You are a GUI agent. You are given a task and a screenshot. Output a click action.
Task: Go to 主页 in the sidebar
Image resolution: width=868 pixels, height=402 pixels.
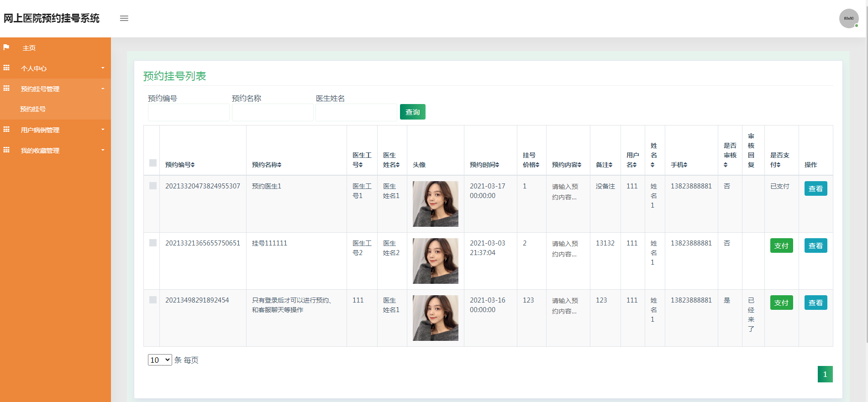[x=55, y=48]
